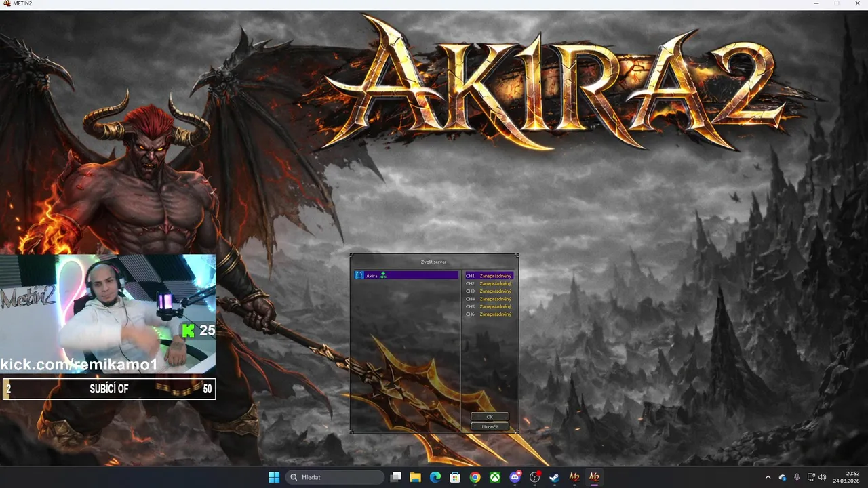Select channel CH6 Zaneprázdněný
This screenshot has height=488, width=868.
click(489, 314)
